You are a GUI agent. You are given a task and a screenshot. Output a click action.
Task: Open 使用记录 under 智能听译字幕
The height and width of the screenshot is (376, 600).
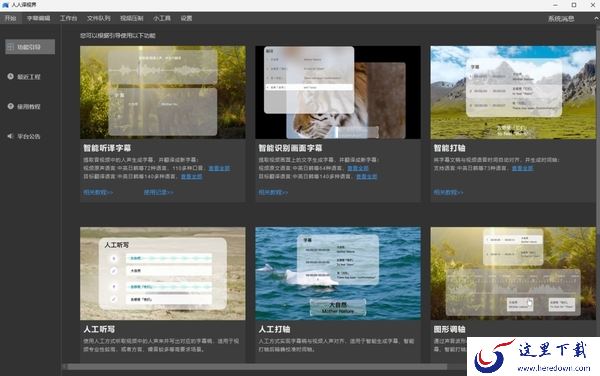[158, 192]
